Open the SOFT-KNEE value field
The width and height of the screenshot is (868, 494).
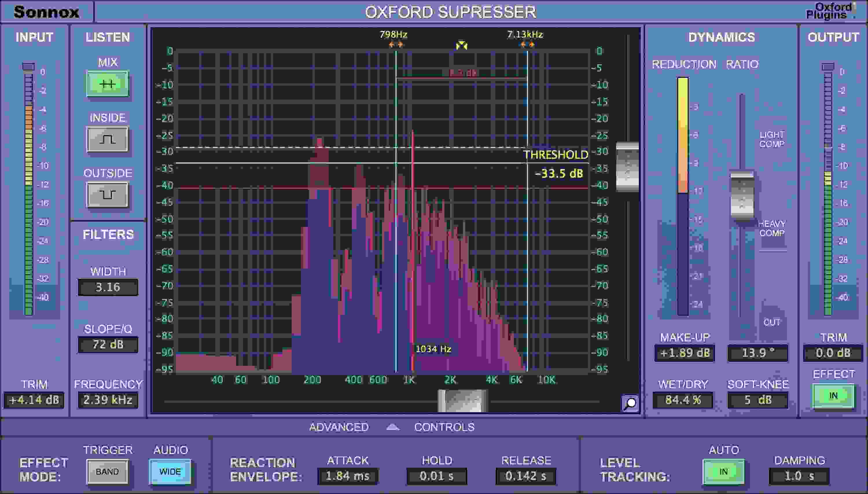coord(757,401)
